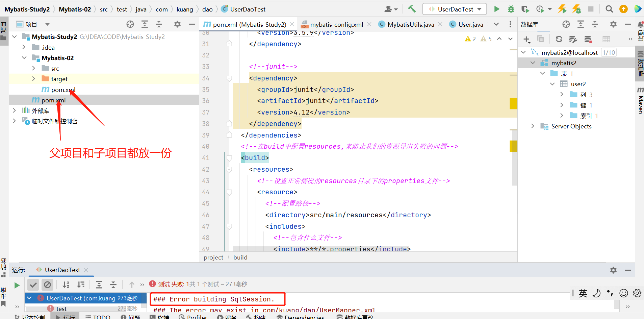The image size is (644, 319).
Task: Toggle the night mode moon icon
Action: click(596, 294)
